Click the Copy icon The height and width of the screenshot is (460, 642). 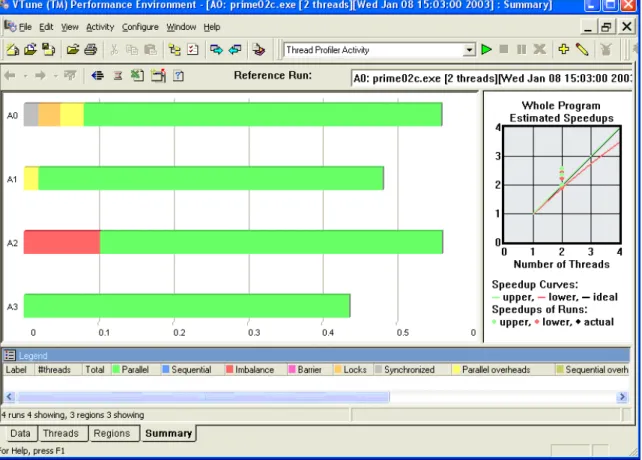click(x=132, y=50)
